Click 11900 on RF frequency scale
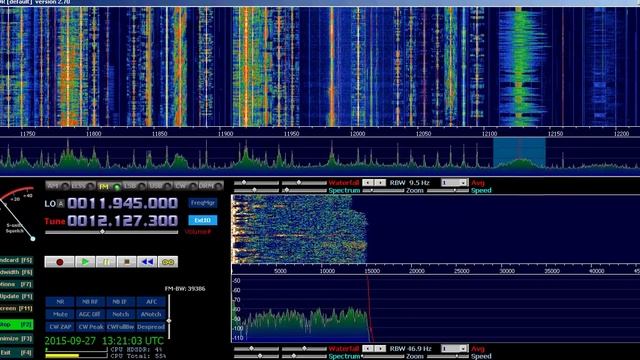 coord(225,133)
